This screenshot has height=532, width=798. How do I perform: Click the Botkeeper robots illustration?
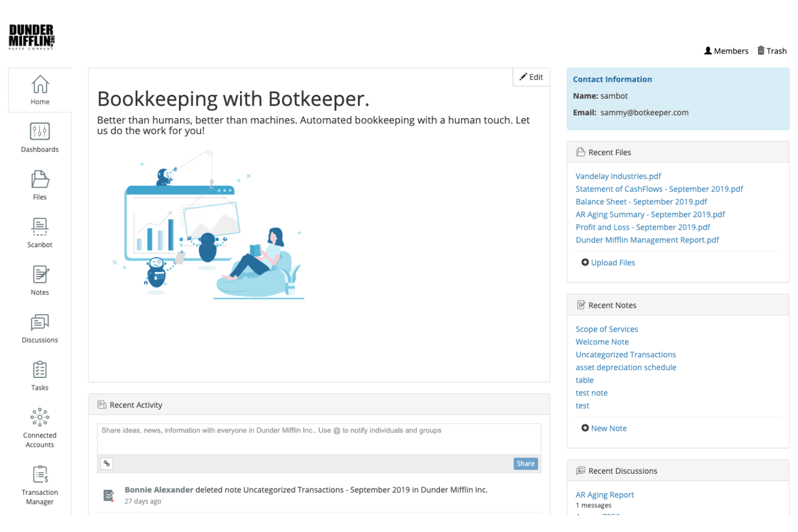208,225
